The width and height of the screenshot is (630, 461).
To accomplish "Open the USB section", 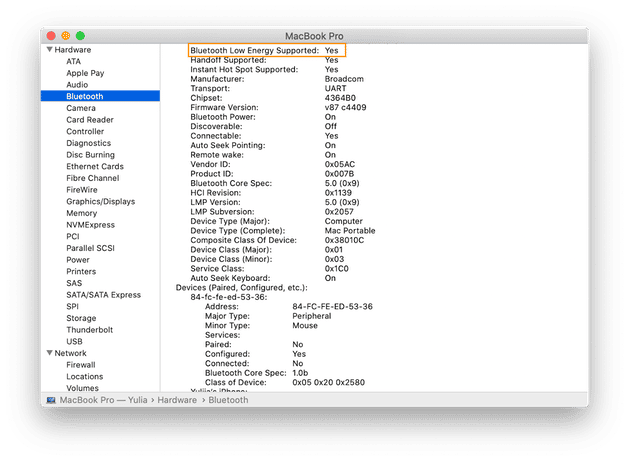I will (x=74, y=341).
